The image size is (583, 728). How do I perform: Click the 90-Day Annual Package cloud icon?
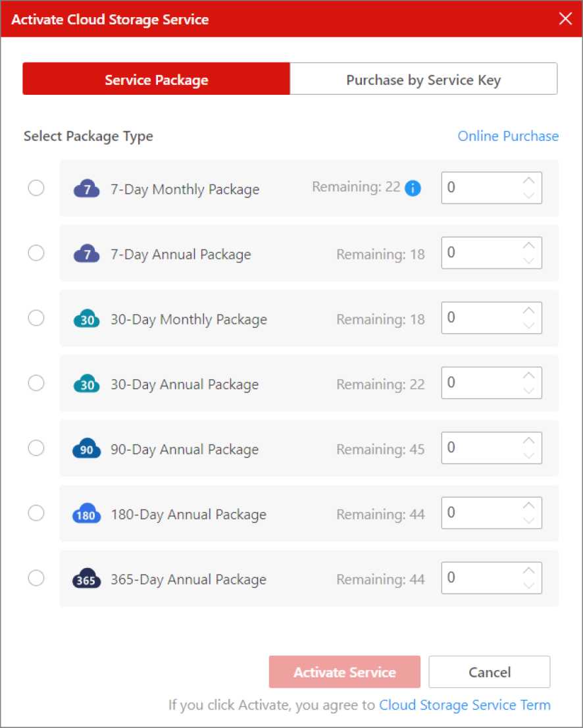pyautogui.click(x=86, y=450)
